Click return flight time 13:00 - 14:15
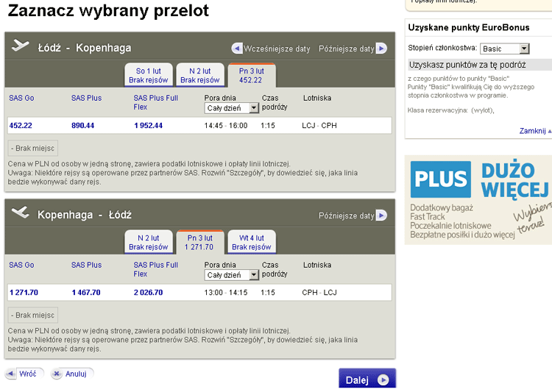This screenshot has height=392, width=552. pyautogui.click(x=226, y=293)
